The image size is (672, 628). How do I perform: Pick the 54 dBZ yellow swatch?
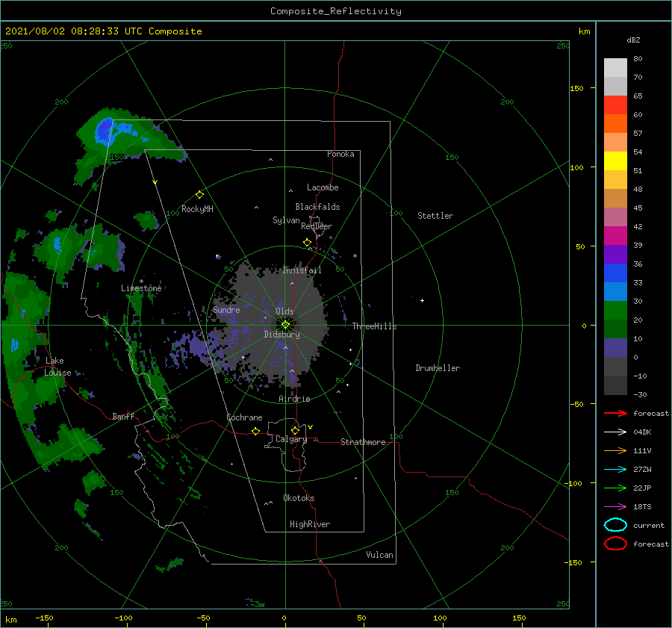615,161
